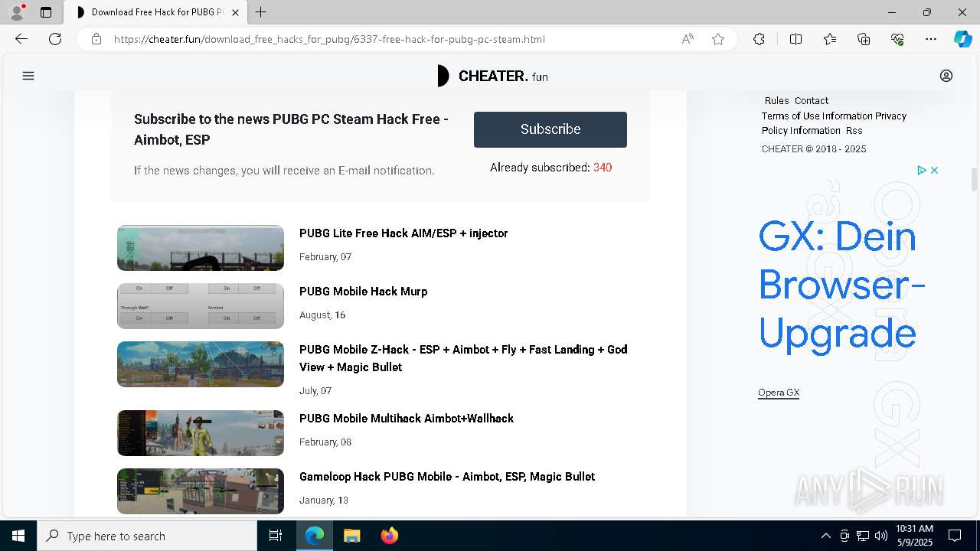Open Windows Start menu
Viewport: 980px width, 551px height.
(18, 536)
